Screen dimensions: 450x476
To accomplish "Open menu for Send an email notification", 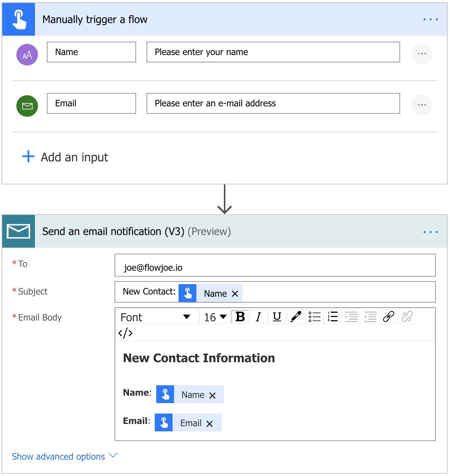I will 430,232.
